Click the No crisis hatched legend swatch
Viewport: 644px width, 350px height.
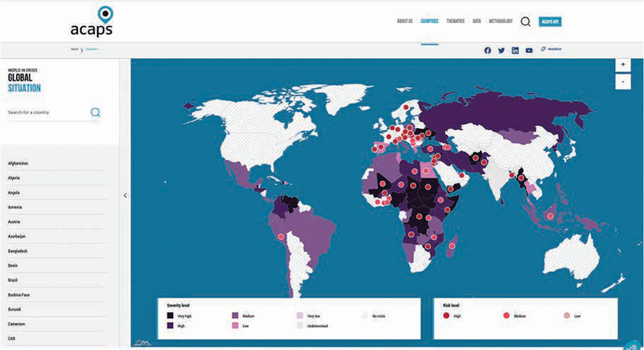tap(365, 316)
